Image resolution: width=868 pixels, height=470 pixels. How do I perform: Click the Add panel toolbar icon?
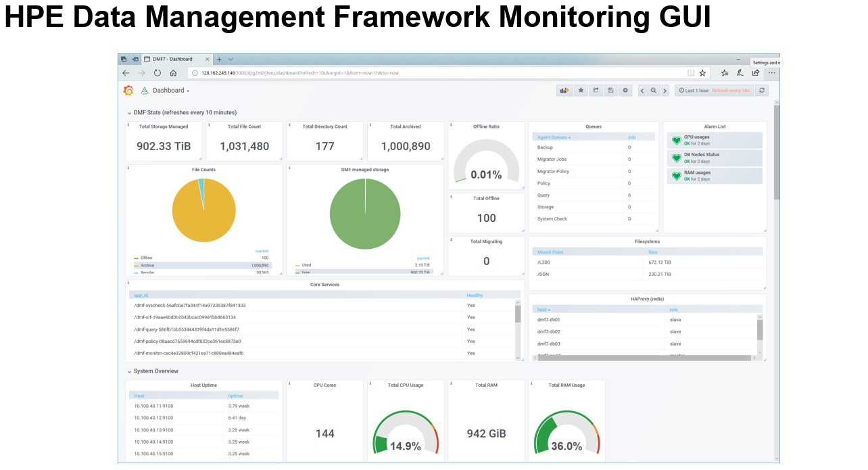564,91
